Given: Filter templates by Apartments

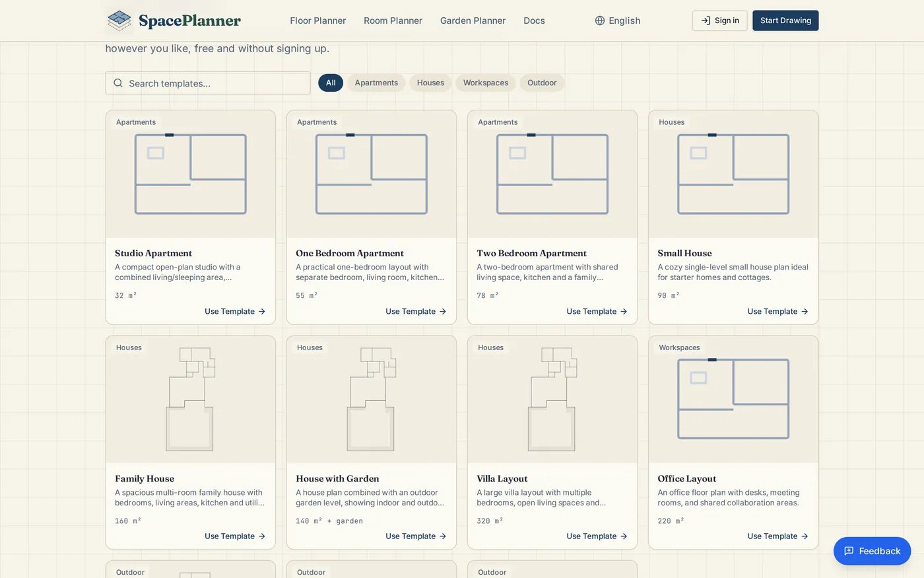Looking at the screenshot, I should pyautogui.click(x=376, y=83).
